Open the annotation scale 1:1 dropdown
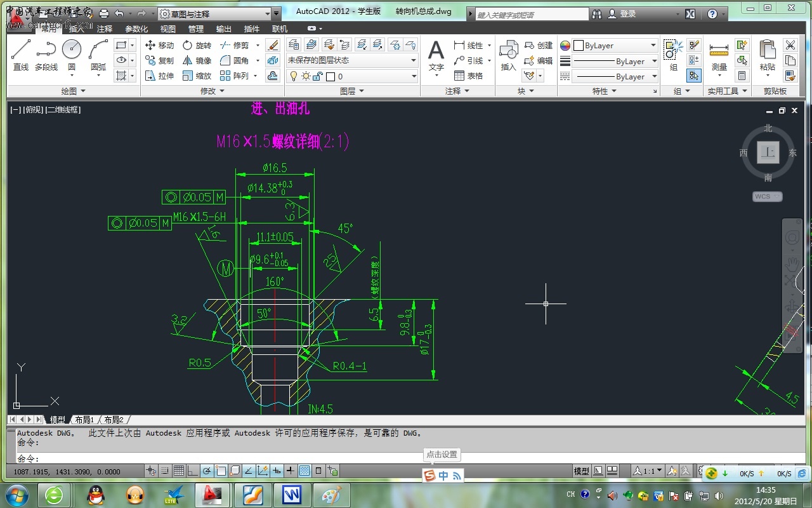812x508 pixels. click(x=648, y=471)
